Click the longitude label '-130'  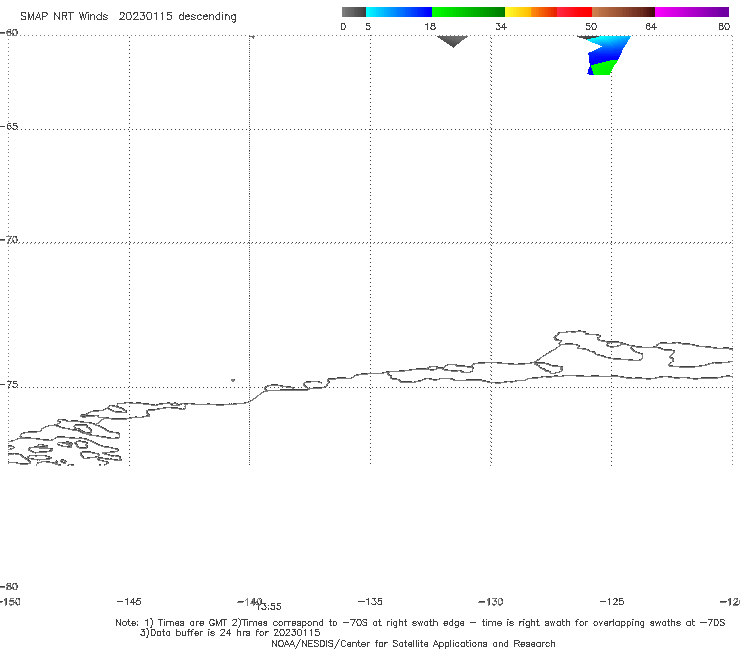click(x=491, y=601)
